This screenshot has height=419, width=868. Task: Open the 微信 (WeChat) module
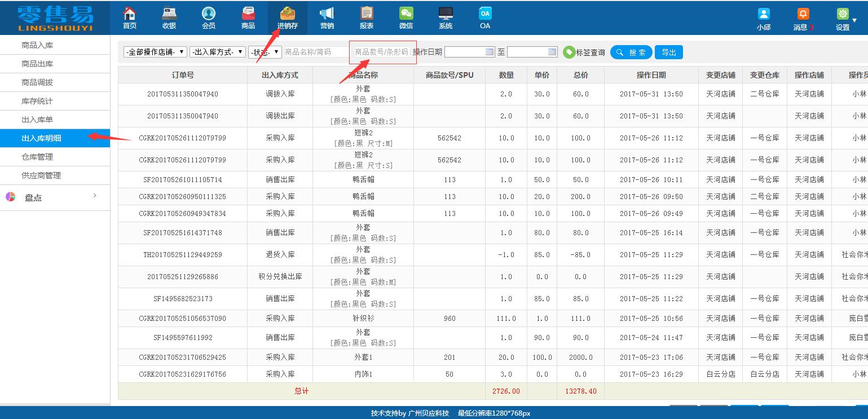tap(406, 17)
